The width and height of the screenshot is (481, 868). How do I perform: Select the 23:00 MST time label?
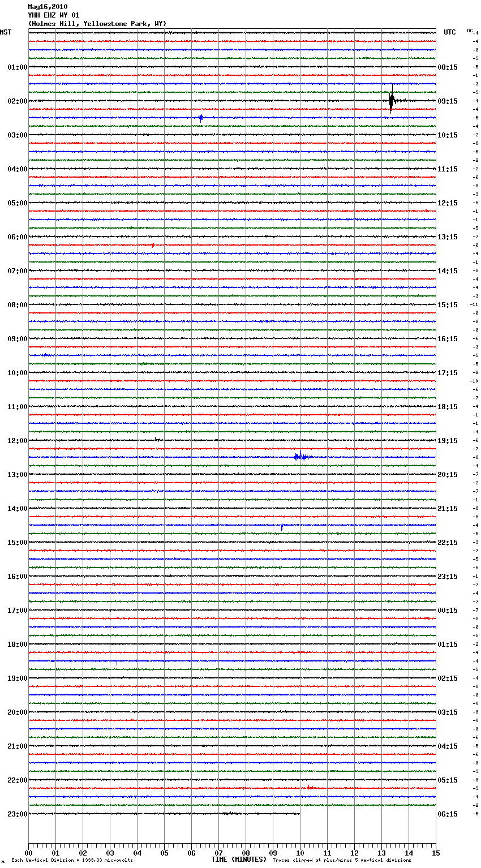pos(17,814)
